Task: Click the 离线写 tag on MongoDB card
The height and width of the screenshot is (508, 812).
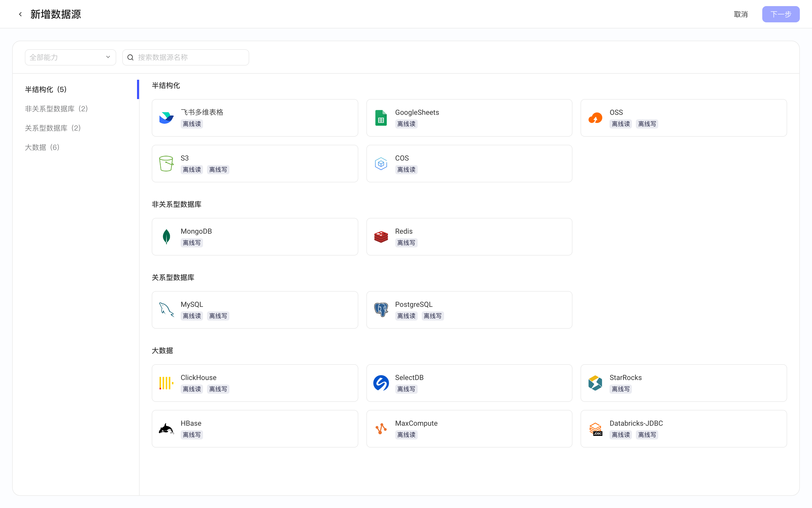Action: coord(192,243)
